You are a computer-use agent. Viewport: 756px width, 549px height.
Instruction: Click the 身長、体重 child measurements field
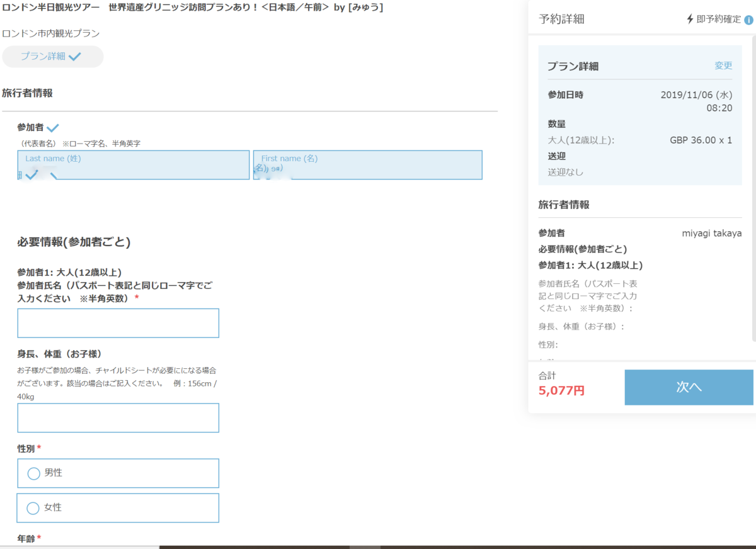coord(118,417)
